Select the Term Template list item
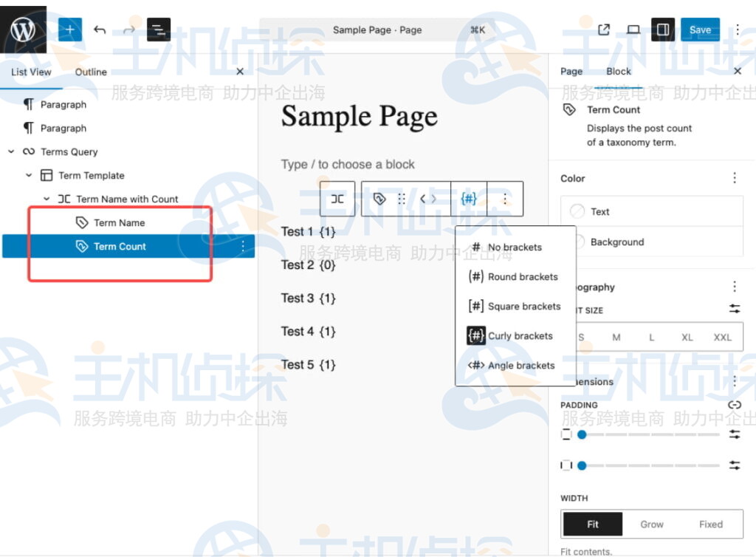Screen dimensions: 756x557 tap(91, 176)
